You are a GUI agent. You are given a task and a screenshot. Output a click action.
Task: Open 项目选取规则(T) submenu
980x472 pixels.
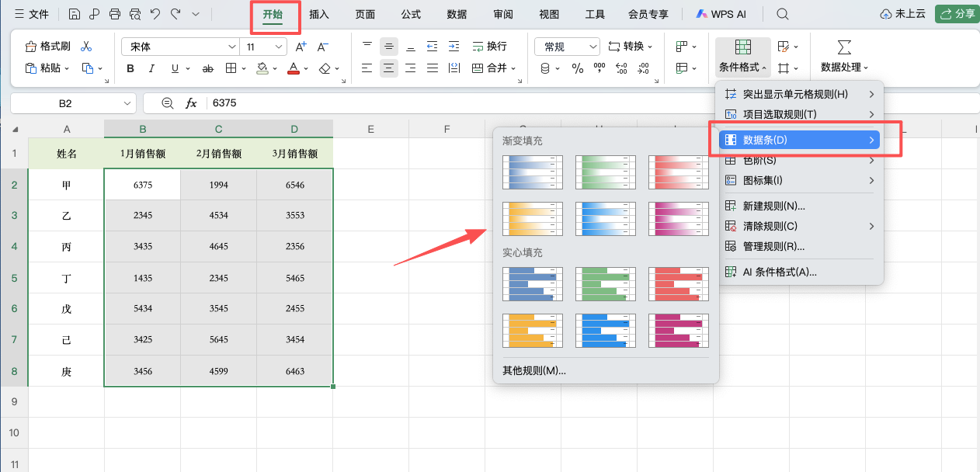[x=799, y=114]
